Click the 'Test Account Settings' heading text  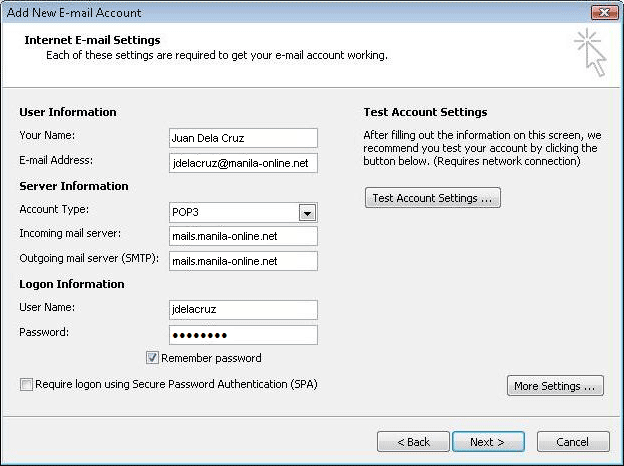coord(425,112)
